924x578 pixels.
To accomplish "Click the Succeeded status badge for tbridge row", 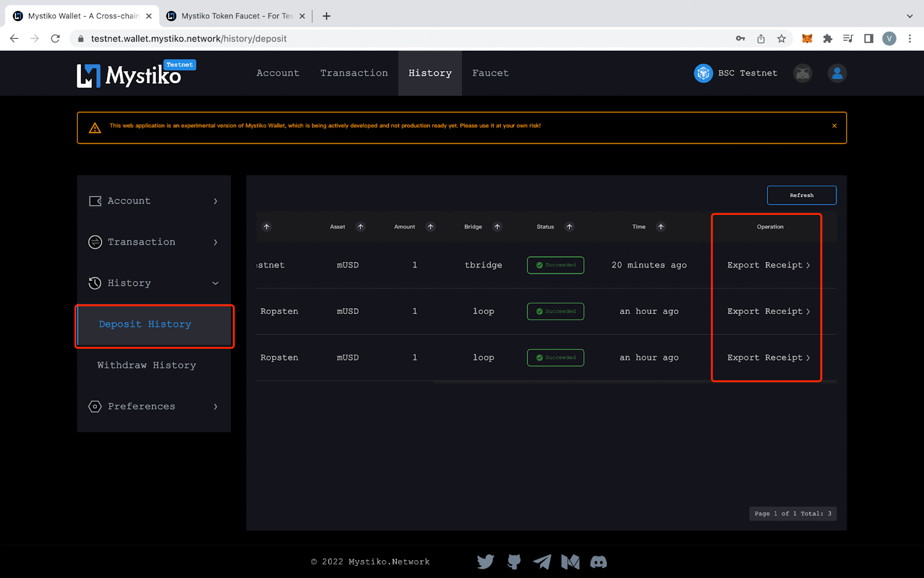I will click(556, 265).
